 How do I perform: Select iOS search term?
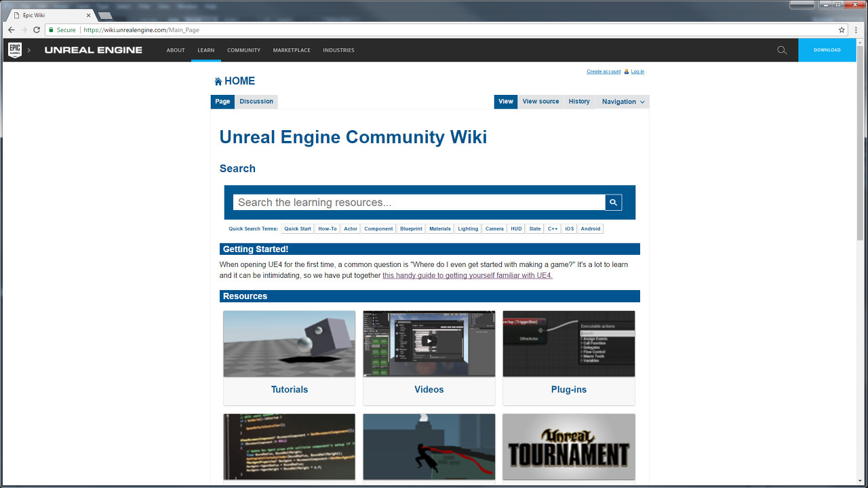(570, 228)
